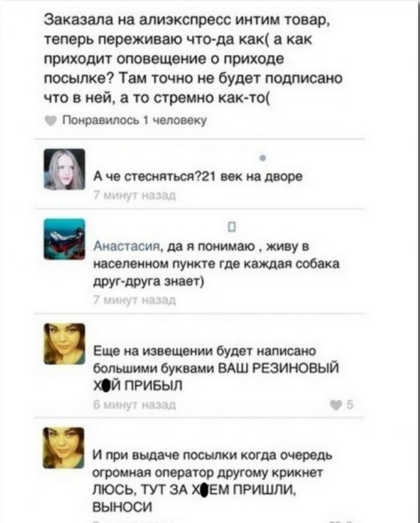Click "7 минут назад" under "друг-друга знает" comment
Image resolution: width=420 pixels, height=523 pixels.
point(134,300)
